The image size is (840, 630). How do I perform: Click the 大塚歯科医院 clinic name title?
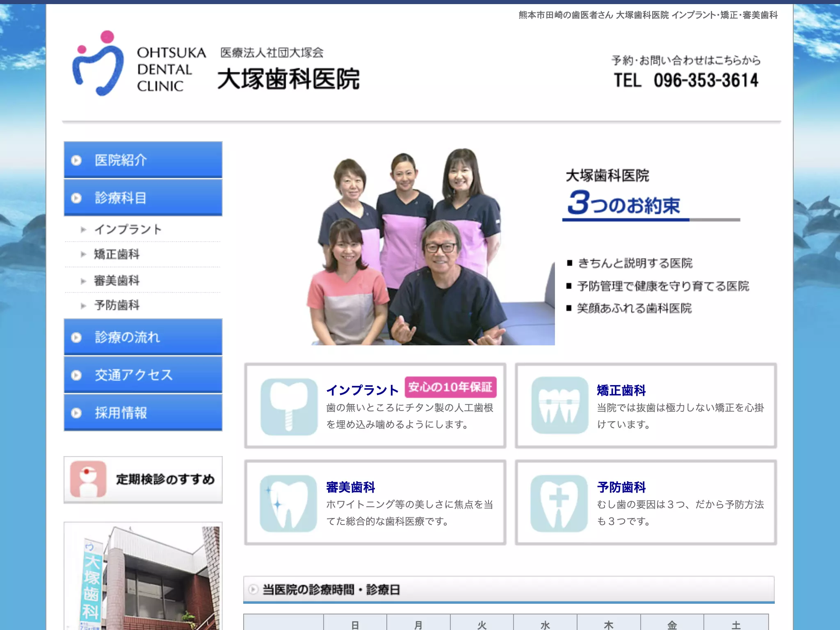[x=288, y=79]
